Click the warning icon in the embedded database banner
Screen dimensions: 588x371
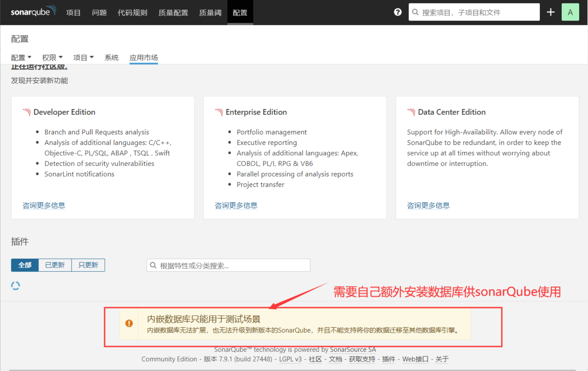[129, 323]
